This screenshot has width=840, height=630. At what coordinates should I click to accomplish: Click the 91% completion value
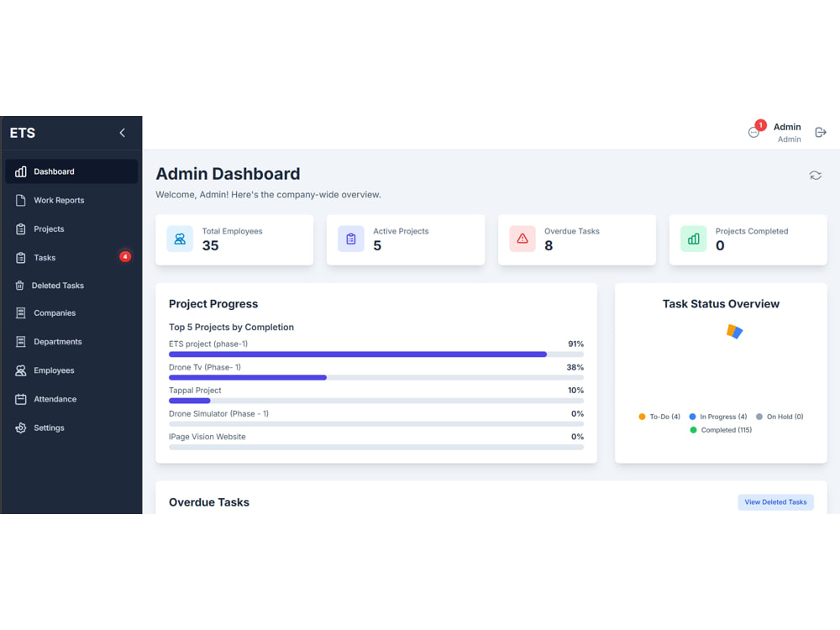pyautogui.click(x=576, y=344)
